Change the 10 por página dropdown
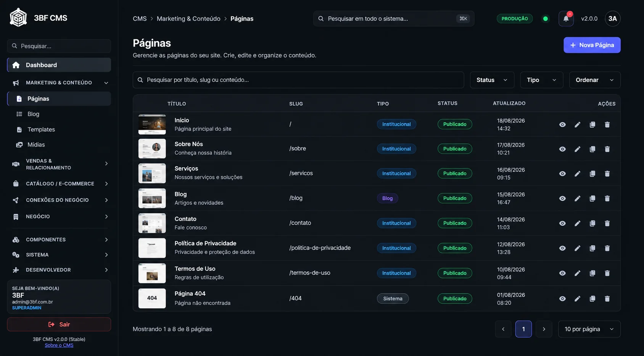The image size is (644, 356). click(589, 329)
